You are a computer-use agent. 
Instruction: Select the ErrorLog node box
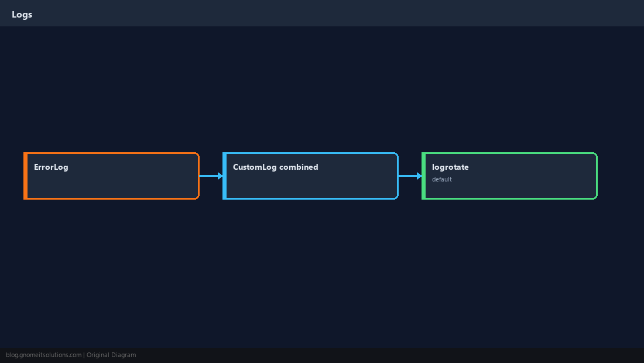click(x=111, y=176)
